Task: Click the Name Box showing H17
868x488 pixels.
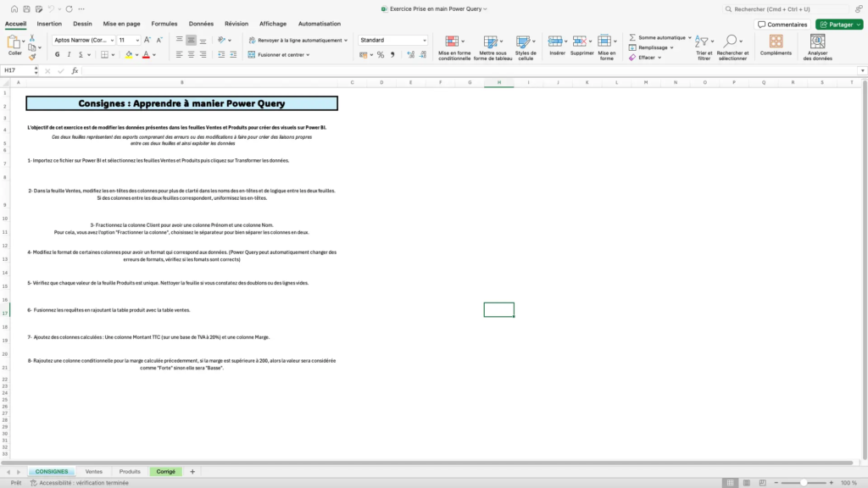Action: [18, 71]
